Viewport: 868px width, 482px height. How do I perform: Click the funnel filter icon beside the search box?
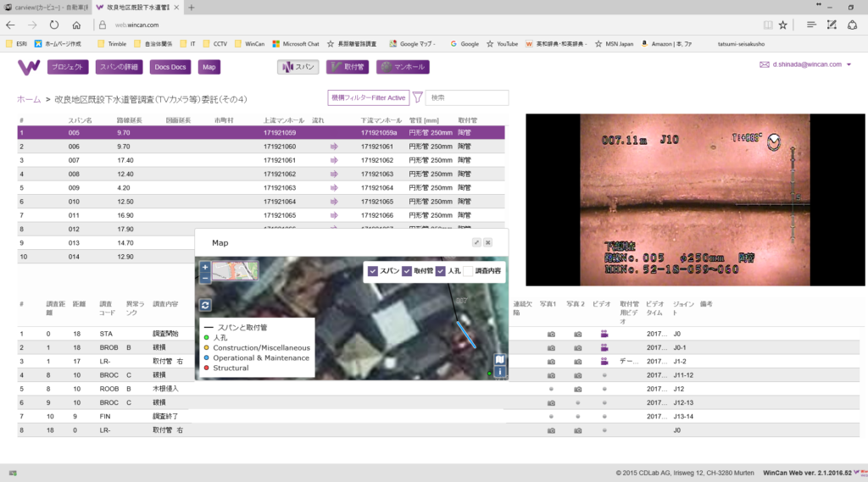tap(417, 97)
